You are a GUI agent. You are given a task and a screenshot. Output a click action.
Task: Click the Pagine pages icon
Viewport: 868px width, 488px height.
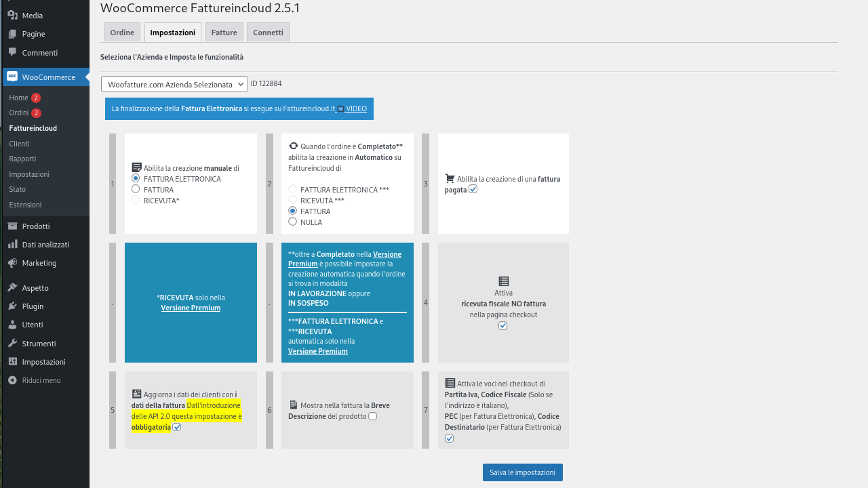click(12, 34)
